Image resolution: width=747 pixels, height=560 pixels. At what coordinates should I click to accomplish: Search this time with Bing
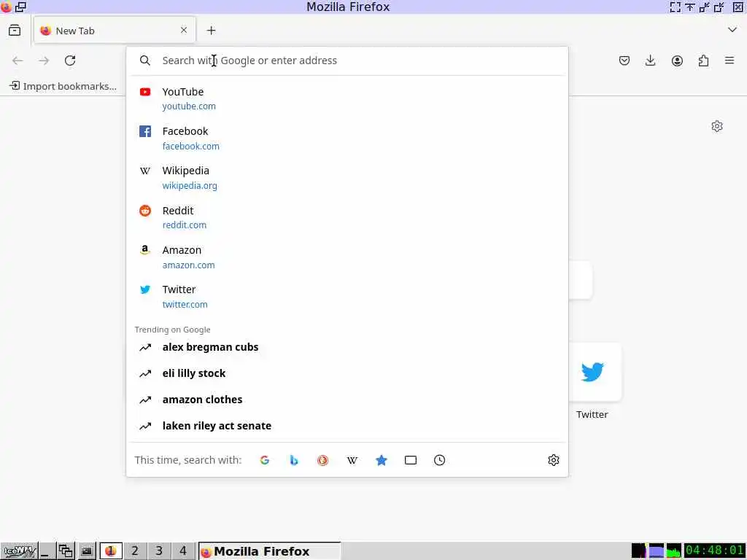click(294, 460)
